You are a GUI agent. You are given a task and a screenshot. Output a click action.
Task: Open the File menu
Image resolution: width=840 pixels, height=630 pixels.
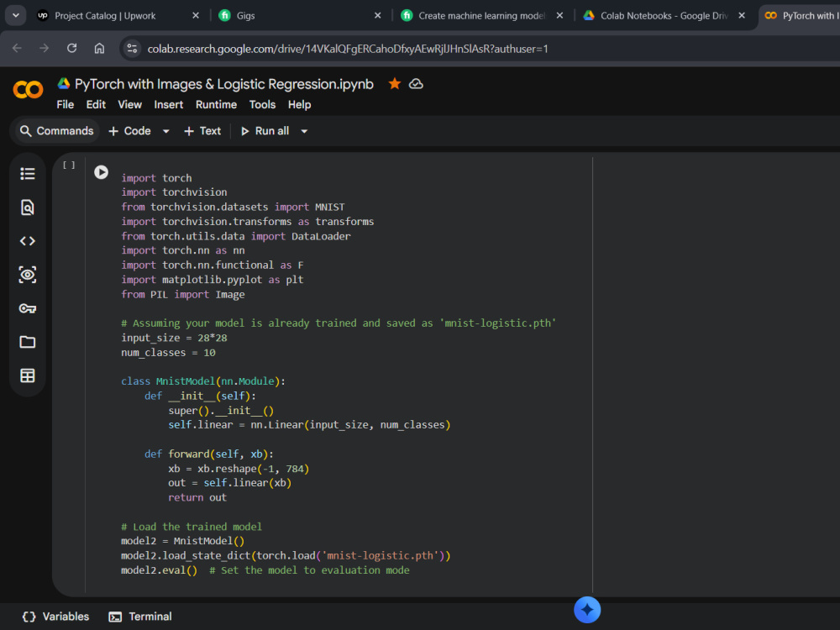click(66, 104)
